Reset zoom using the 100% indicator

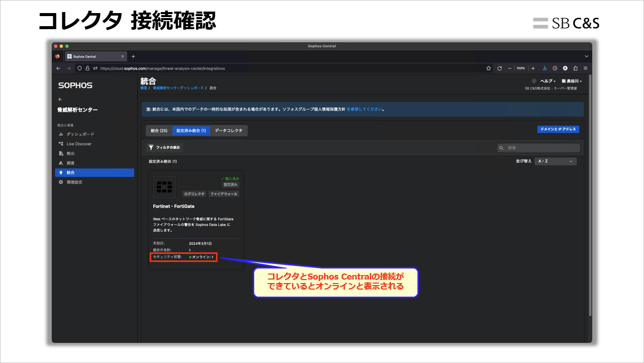point(521,68)
